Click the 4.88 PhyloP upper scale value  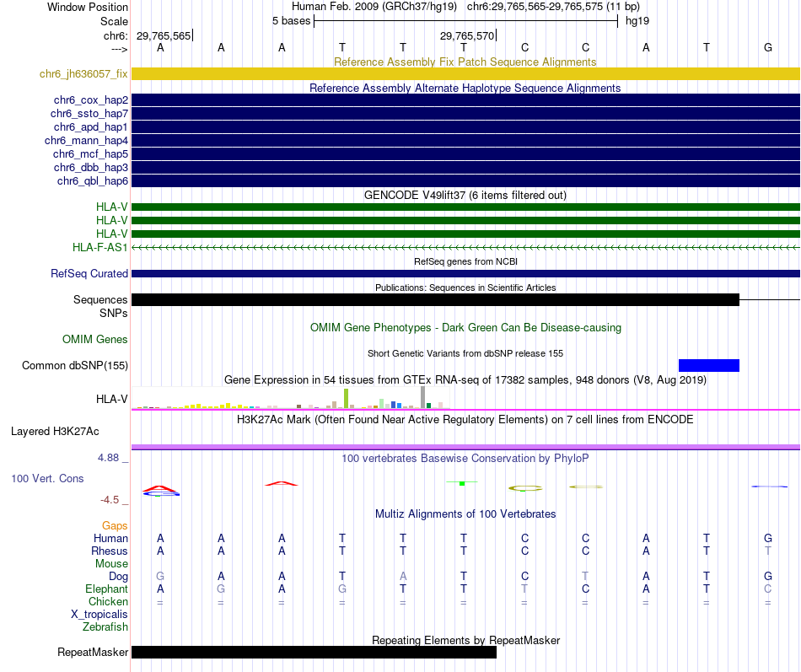pyautogui.click(x=108, y=458)
